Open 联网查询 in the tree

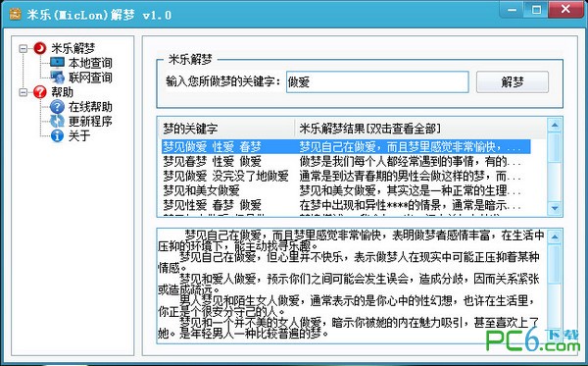(x=90, y=78)
